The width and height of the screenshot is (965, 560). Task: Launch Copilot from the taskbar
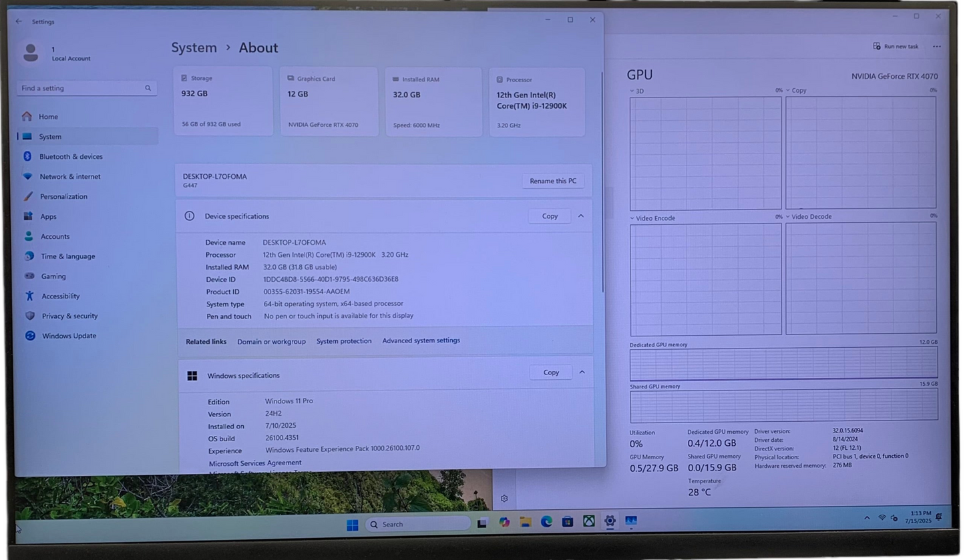504,523
